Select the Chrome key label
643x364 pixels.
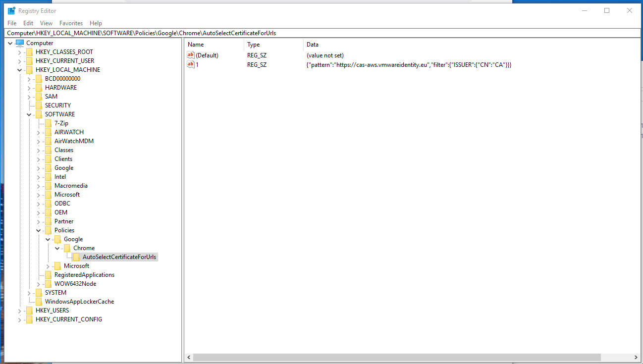tap(84, 248)
